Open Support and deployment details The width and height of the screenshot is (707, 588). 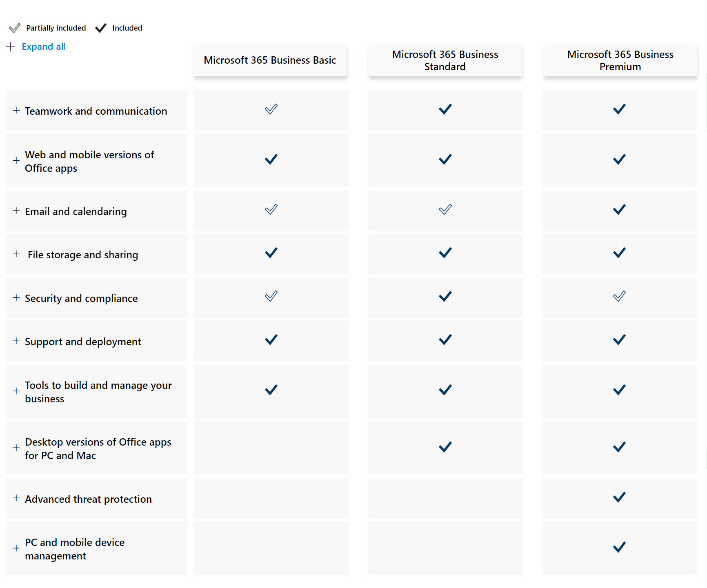point(16,341)
